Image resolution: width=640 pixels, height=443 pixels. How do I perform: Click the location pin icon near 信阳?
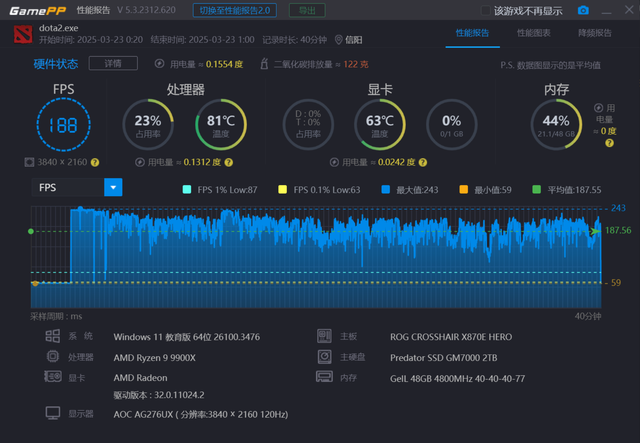click(338, 40)
